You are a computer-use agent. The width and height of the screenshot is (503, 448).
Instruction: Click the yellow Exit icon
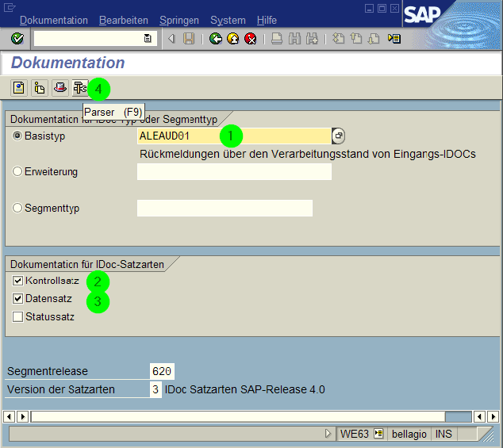[232, 38]
